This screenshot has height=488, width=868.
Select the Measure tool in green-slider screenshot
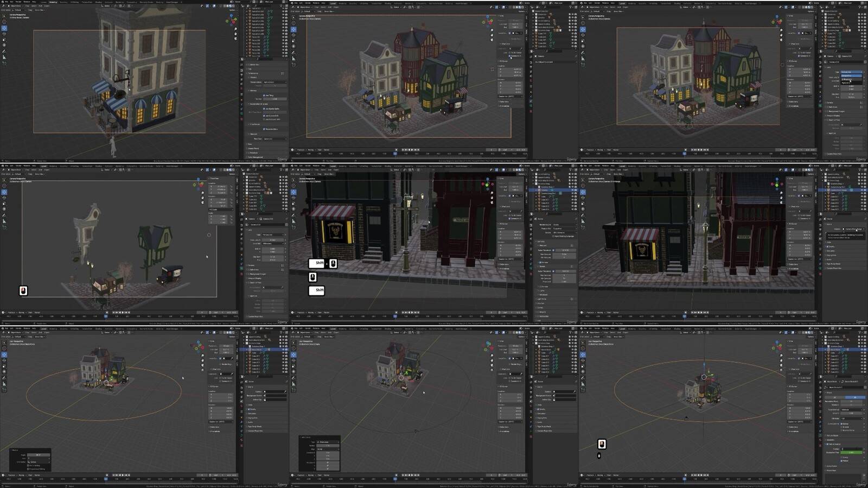click(583, 384)
